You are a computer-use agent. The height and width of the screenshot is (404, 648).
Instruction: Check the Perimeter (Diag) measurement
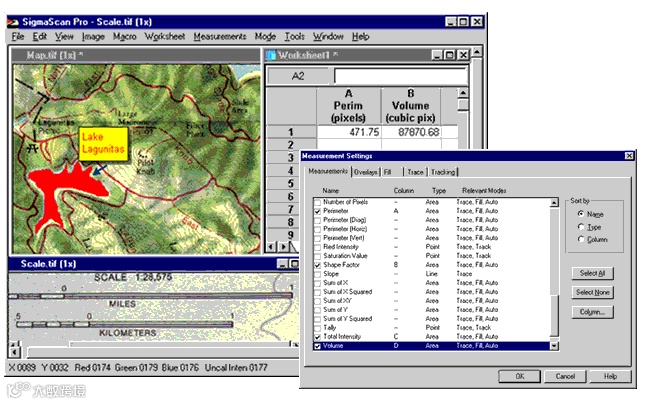317,220
